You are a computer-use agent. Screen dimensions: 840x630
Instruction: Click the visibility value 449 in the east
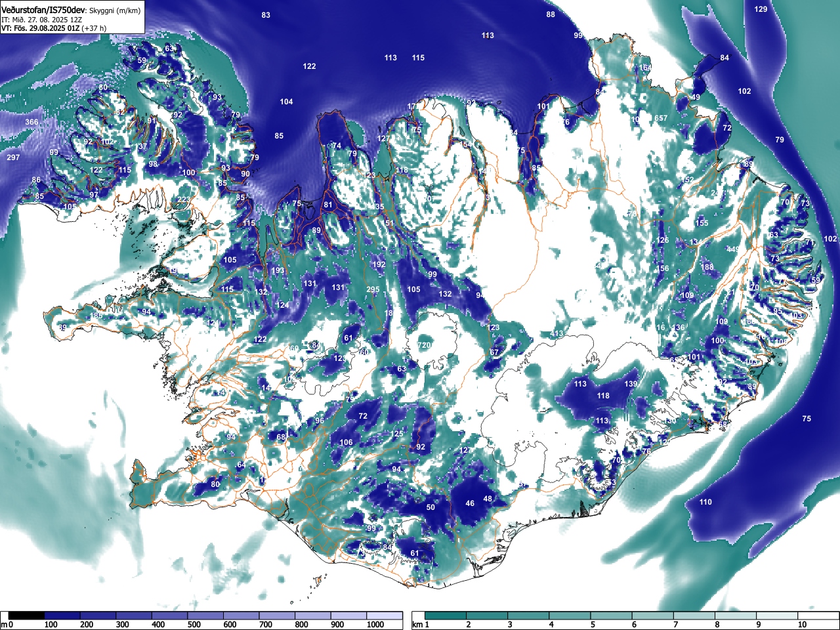pos(732,249)
